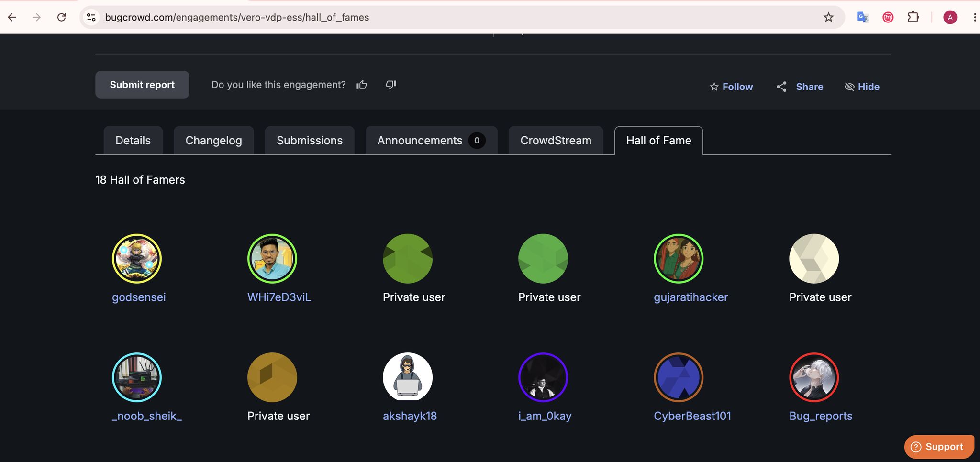Click the Hide crossed-eye icon
The width and height of the screenshot is (980, 462).
pos(849,87)
